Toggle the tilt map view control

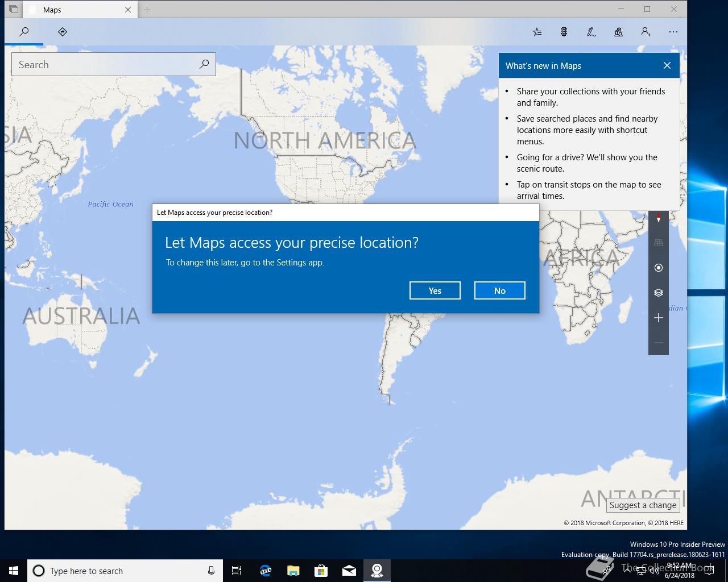[x=659, y=243]
